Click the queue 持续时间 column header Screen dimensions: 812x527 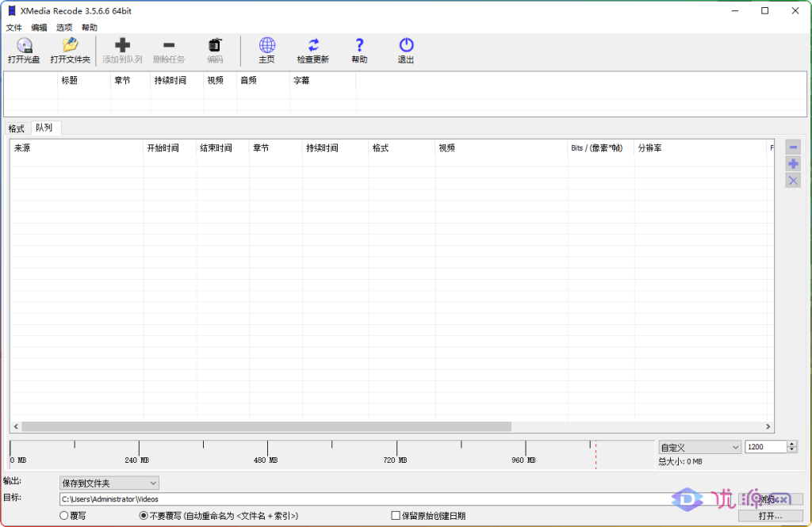pyautogui.click(x=335, y=148)
